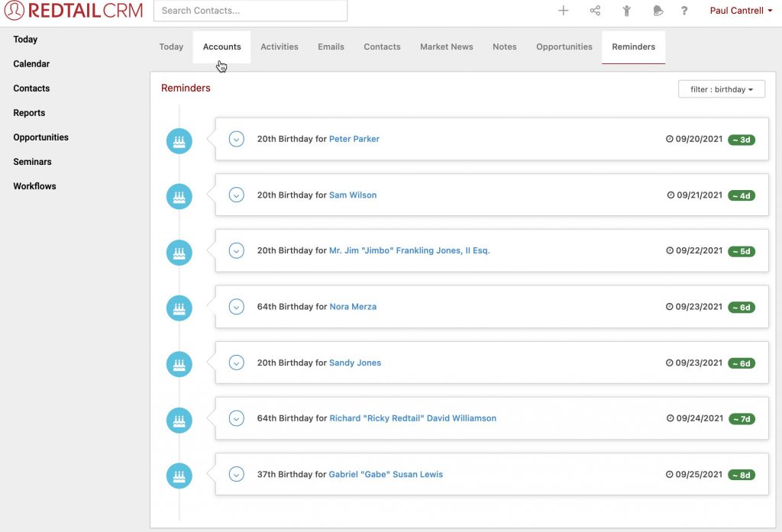782x532 pixels.
Task: Open the filter : birthday dropdown
Action: [721, 89]
